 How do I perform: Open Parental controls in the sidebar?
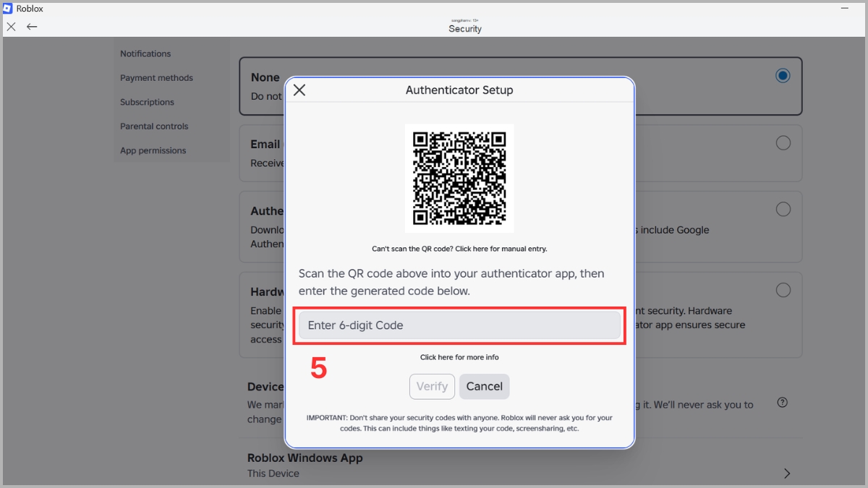[x=154, y=127]
